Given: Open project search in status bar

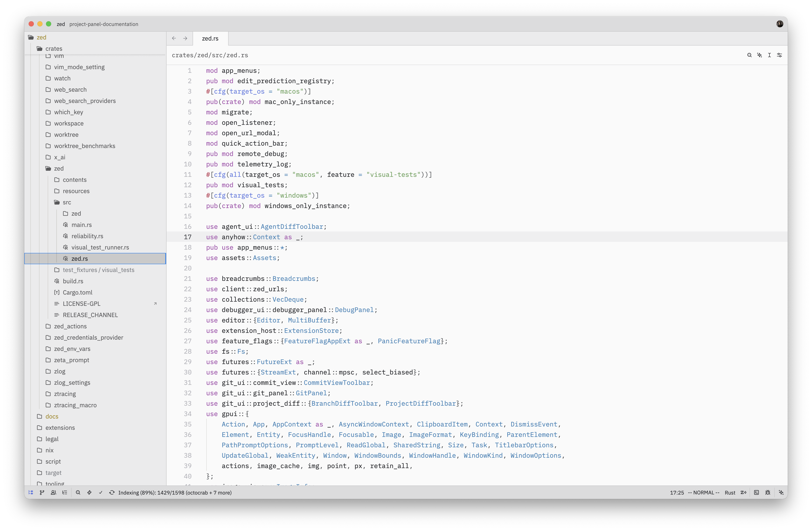Looking at the screenshot, I should (x=78, y=492).
